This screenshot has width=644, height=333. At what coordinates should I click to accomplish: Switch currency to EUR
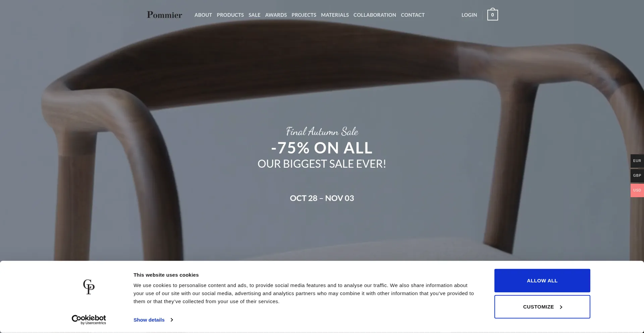coord(637,161)
